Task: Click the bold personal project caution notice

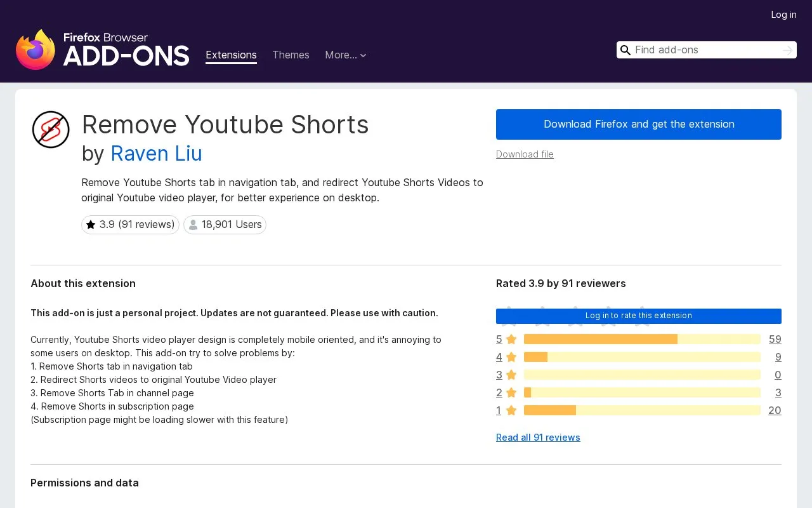Action: [x=234, y=313]
